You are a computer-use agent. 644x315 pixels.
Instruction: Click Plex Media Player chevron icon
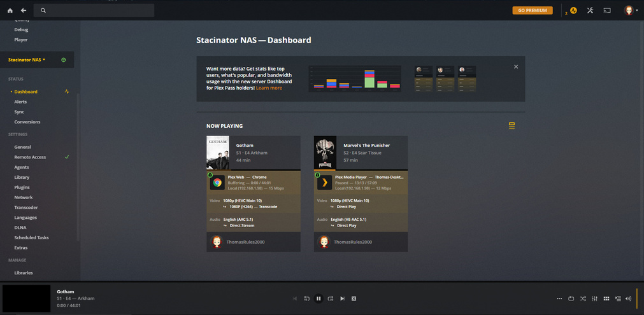pyautogui.click(x=324, y=183)
